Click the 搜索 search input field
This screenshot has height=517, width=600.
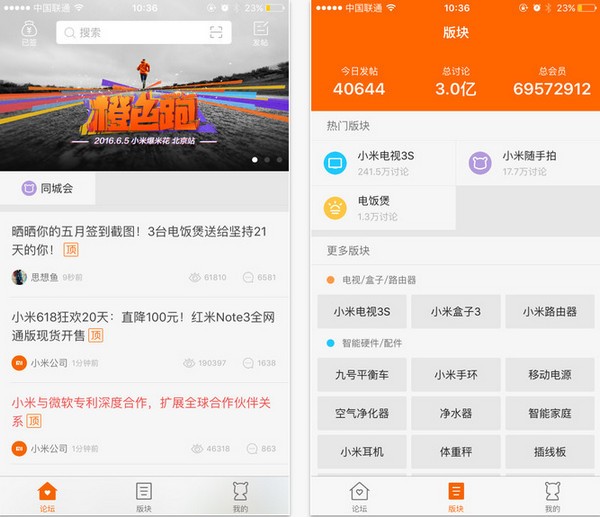click(x=143, y=33)
